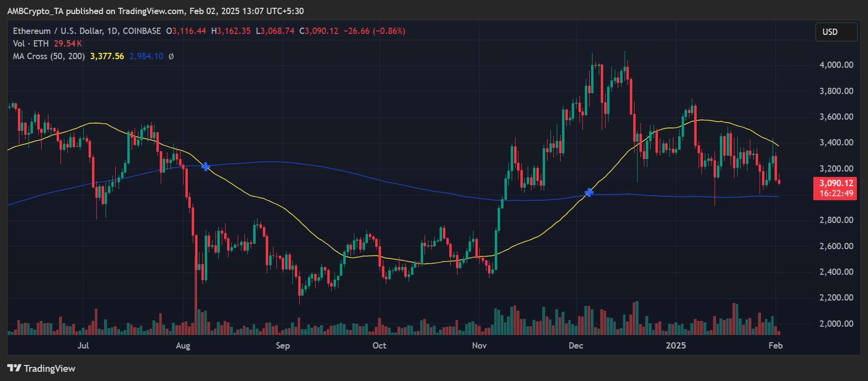Click the 2,000.00 price axis label
The width and height of the screenshot is (868, 381).
(x=836, y=323)
